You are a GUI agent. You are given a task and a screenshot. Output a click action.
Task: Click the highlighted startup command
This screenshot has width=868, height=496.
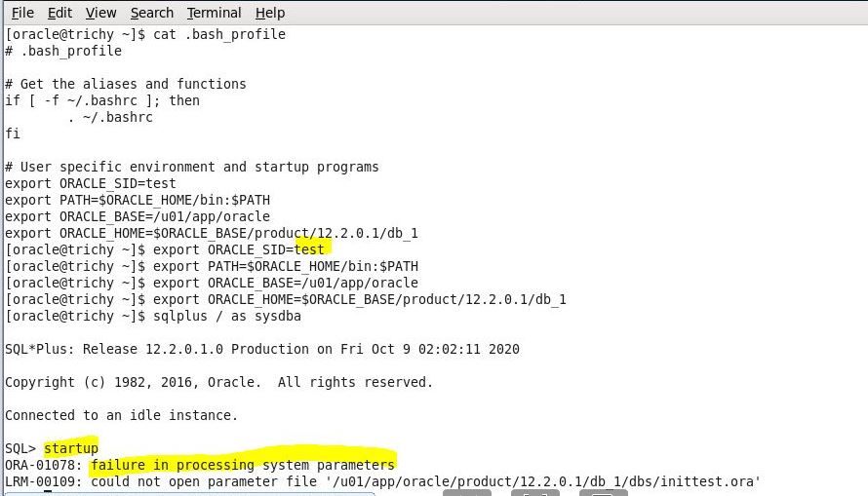pyautogui.click(x=71, y=448)
